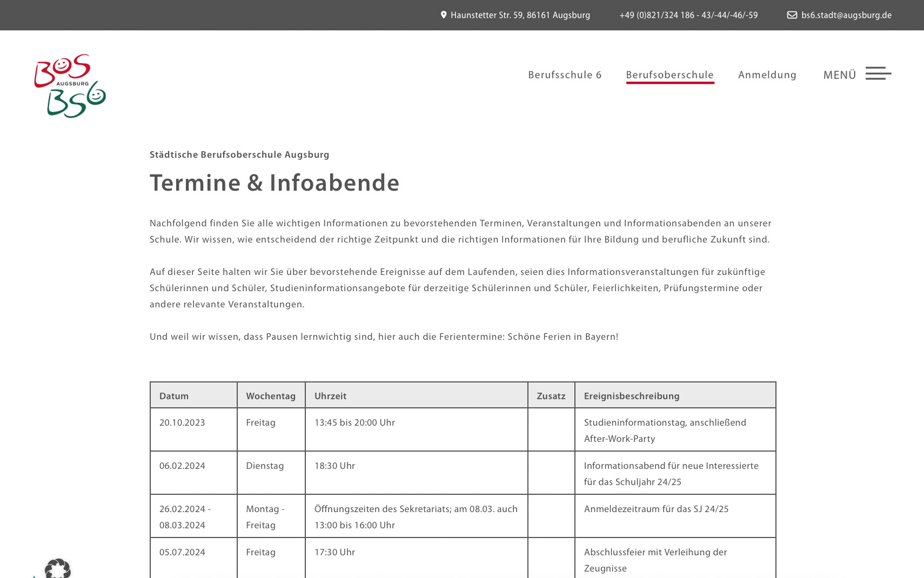The image size is (924, 578).
Task: Email bs6.stadt@augsburg.de
Action: click(x=846, y=15)
